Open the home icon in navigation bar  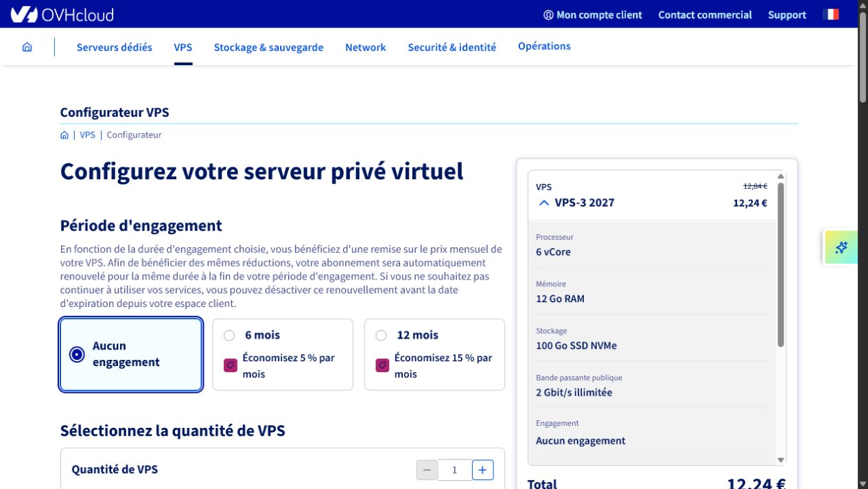pyautogui.click(x=27, y=47)
